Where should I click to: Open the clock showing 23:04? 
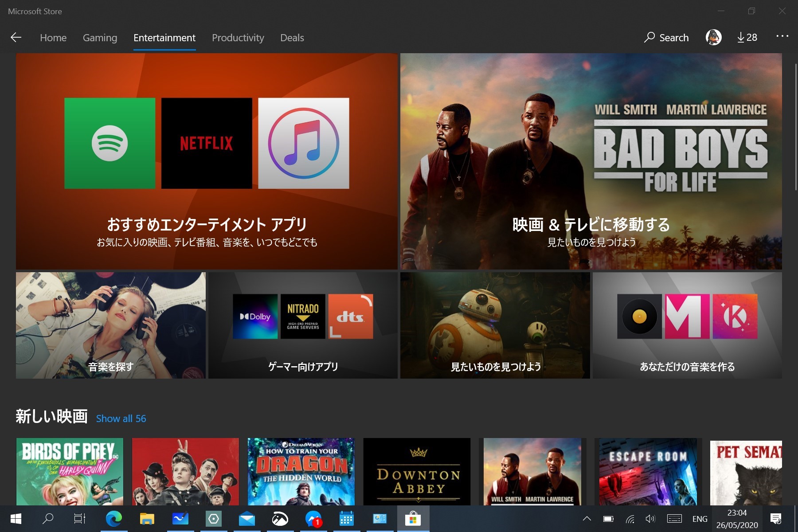click(x=737, y=519)
